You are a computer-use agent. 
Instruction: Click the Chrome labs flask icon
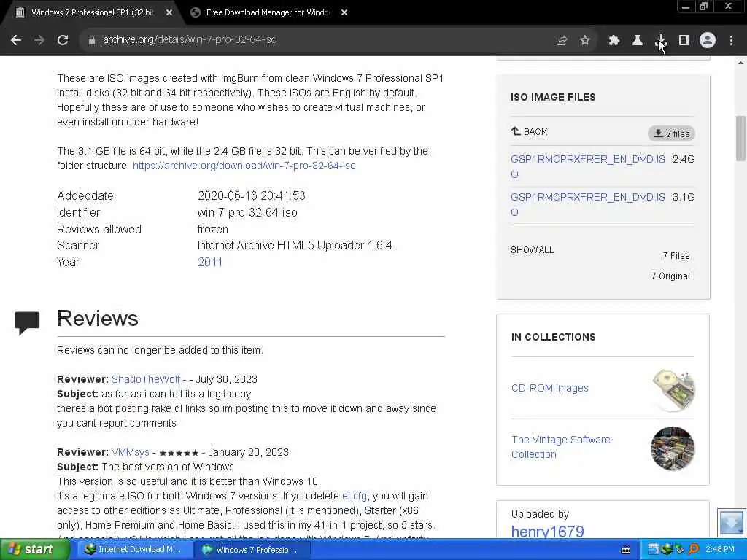pyautogui.click(x=637, y=41)
